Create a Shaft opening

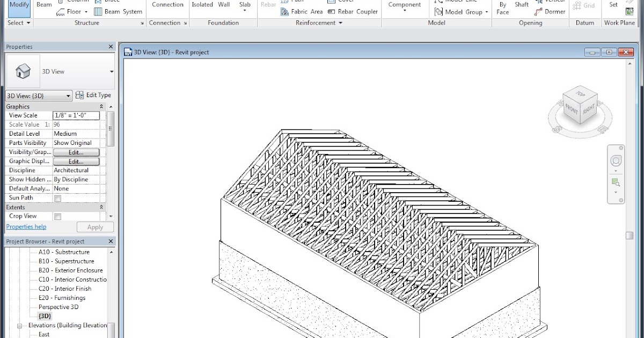click(x=522, y=4)
